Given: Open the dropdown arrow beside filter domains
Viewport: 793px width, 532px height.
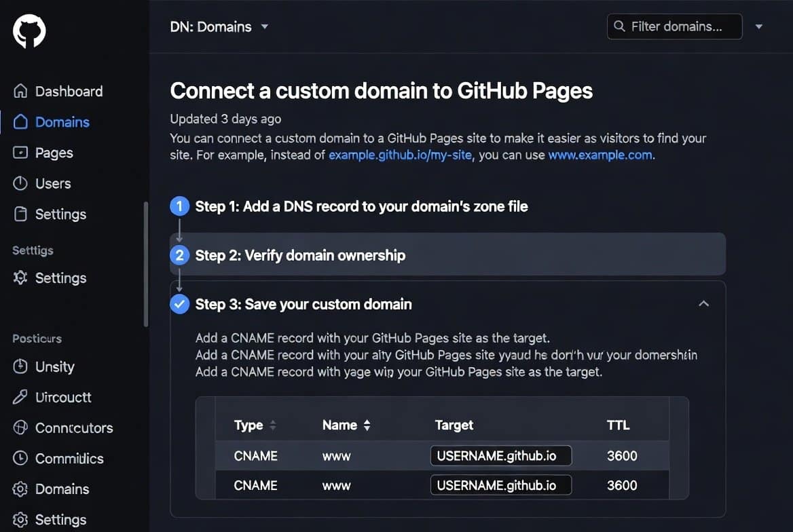Looking at the screenshot, I should [x=758, y=26].
